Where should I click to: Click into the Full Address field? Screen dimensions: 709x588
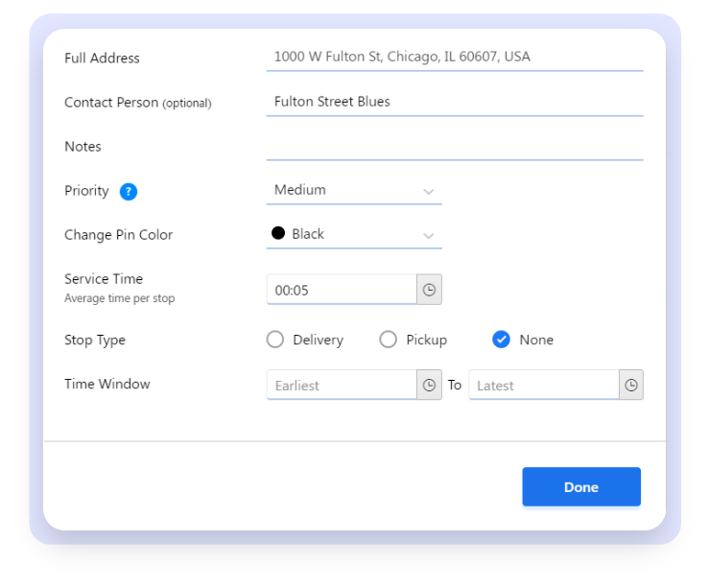click(x=455, y=58)
